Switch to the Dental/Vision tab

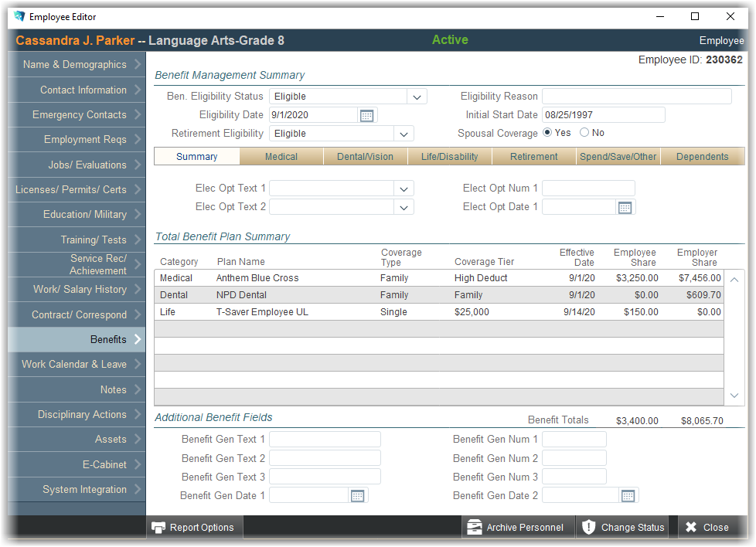tap(365, 157)
